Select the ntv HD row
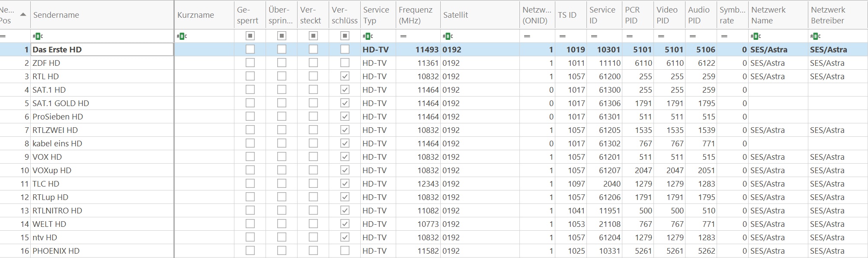 pos(434,237)
